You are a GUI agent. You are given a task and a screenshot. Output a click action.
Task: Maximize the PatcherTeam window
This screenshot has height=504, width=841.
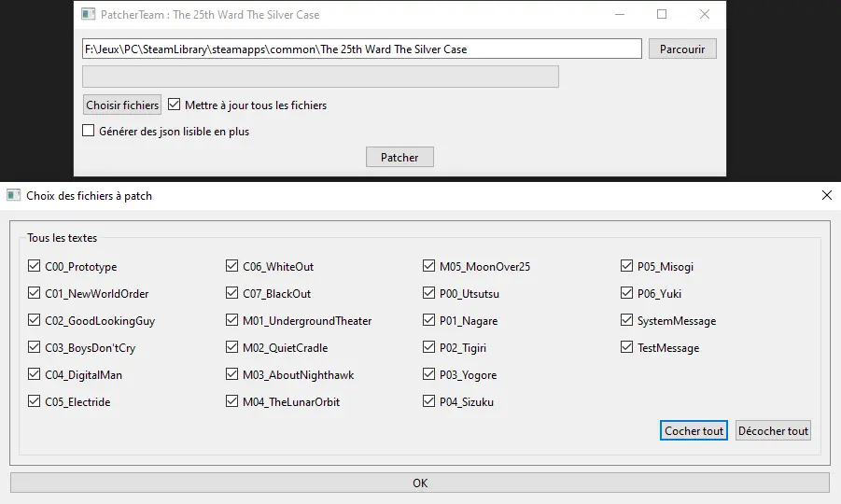[662, 15]
